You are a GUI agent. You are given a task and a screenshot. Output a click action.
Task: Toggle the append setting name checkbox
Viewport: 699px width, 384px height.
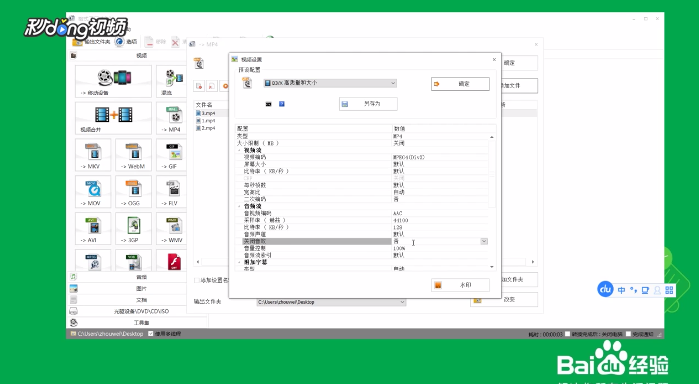(x=197, y=281)
